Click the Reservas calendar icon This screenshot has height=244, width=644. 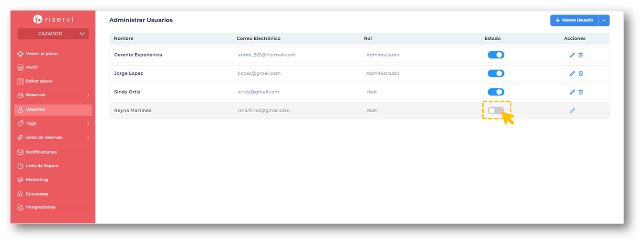pos(20,95)
